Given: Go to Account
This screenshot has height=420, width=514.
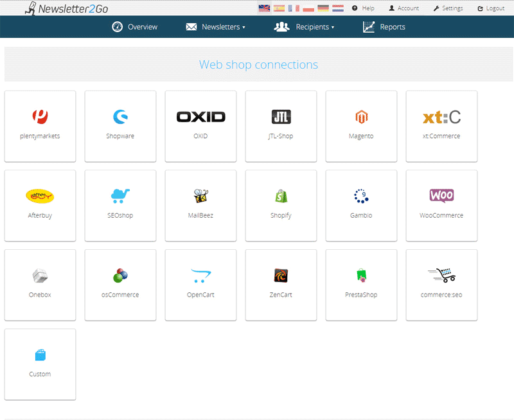Looking at the screenshot, I should click(x=404, y=8).
